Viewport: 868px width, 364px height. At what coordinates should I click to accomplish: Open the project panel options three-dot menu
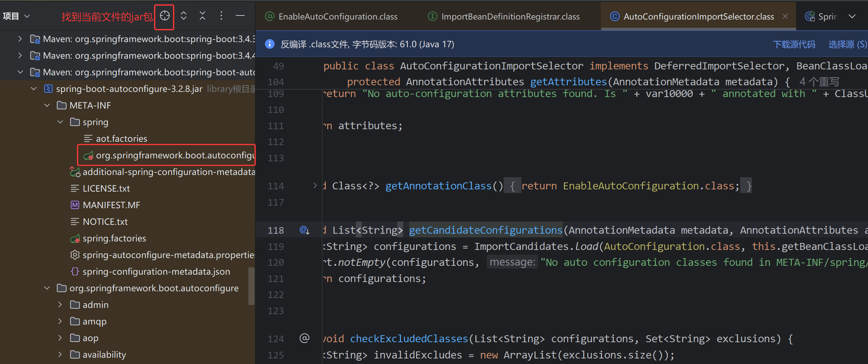pos(221,16)
